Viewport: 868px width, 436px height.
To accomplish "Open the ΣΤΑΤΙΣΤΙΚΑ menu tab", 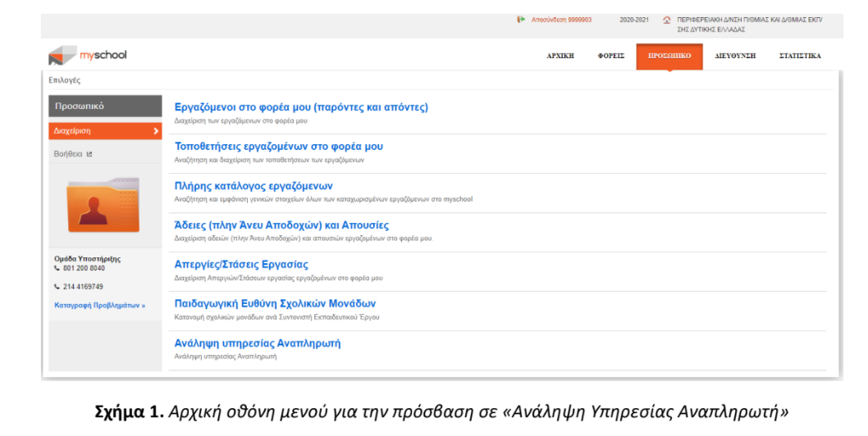I will (x=799, y=56).
